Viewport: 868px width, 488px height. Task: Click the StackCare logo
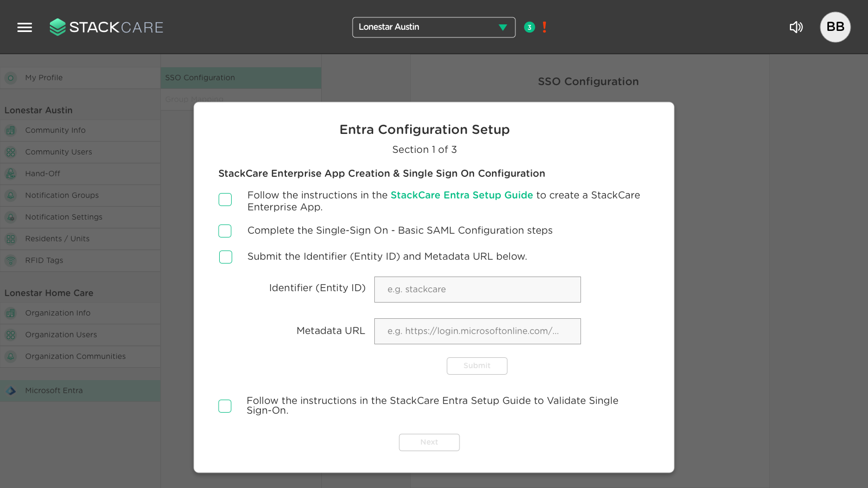(106, 27)
